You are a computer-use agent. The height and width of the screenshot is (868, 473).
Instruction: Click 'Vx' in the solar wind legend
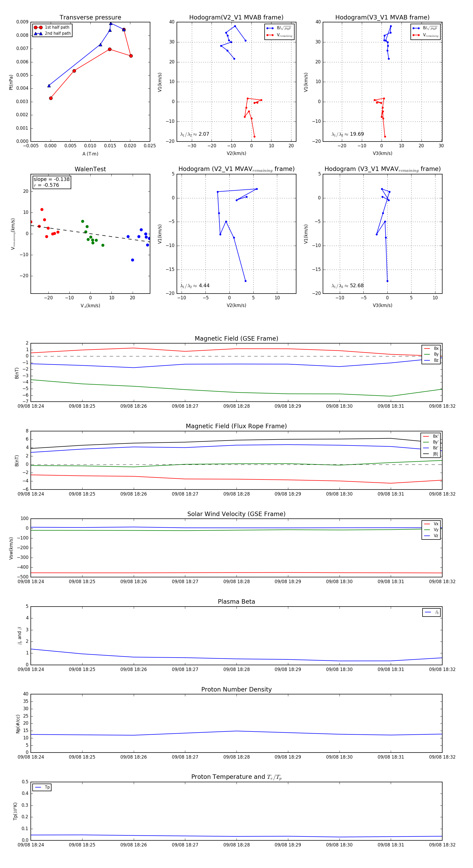(431, 524)
